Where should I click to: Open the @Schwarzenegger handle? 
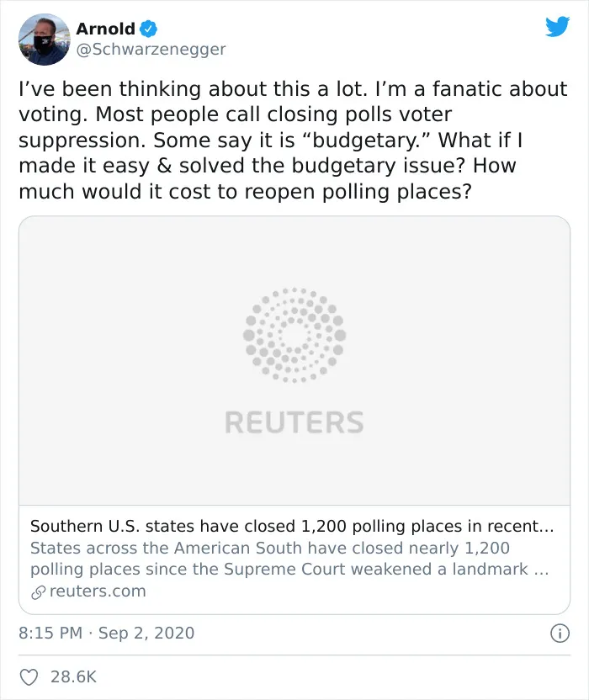coord(151,49)
